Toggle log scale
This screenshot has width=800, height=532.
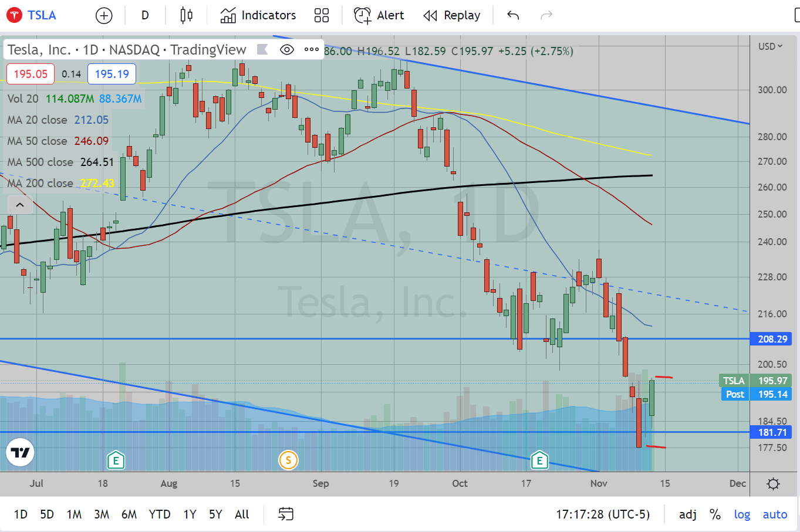pyautogui.click(x=742, y=514)
